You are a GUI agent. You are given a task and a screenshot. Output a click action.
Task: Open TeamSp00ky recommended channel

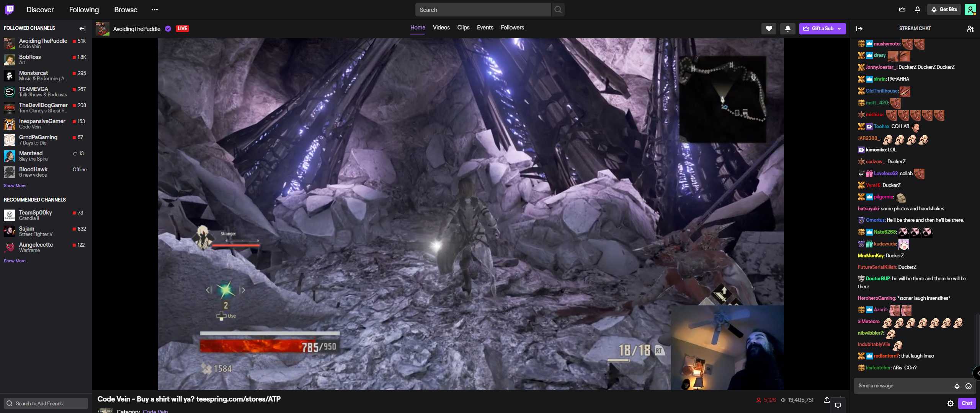pos(45,215)
